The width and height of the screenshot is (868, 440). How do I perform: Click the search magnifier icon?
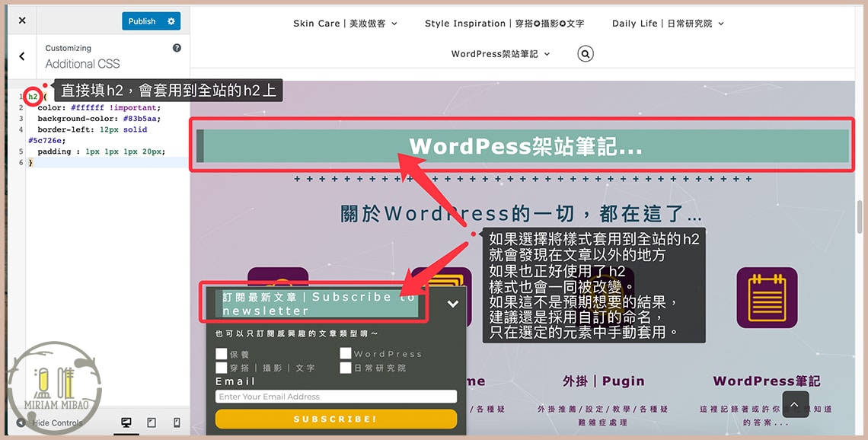[585, 54]
